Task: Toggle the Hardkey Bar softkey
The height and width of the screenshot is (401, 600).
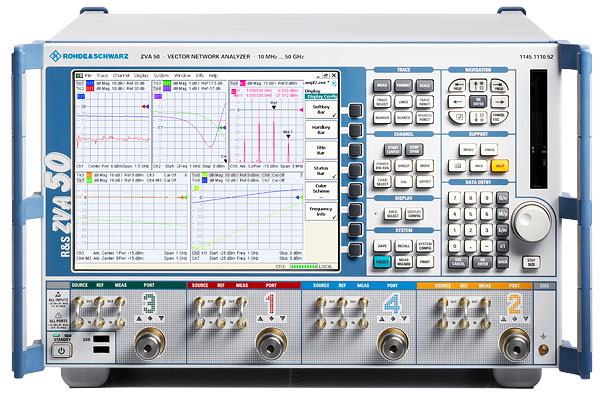Action: (321, 130)
